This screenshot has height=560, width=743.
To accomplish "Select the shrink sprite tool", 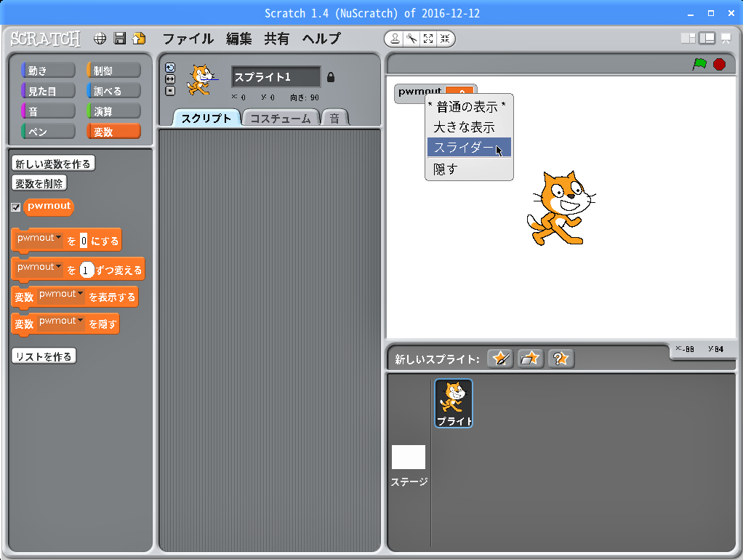I will tap(445, 39).
